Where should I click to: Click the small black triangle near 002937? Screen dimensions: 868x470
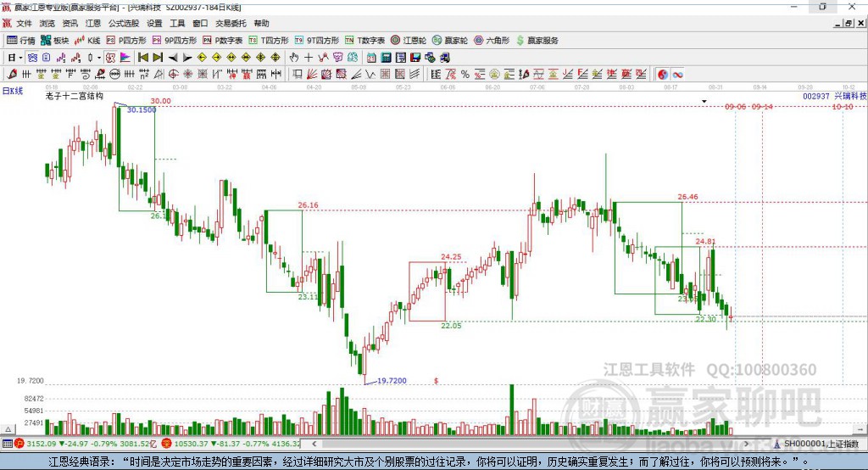click(704, 102)
